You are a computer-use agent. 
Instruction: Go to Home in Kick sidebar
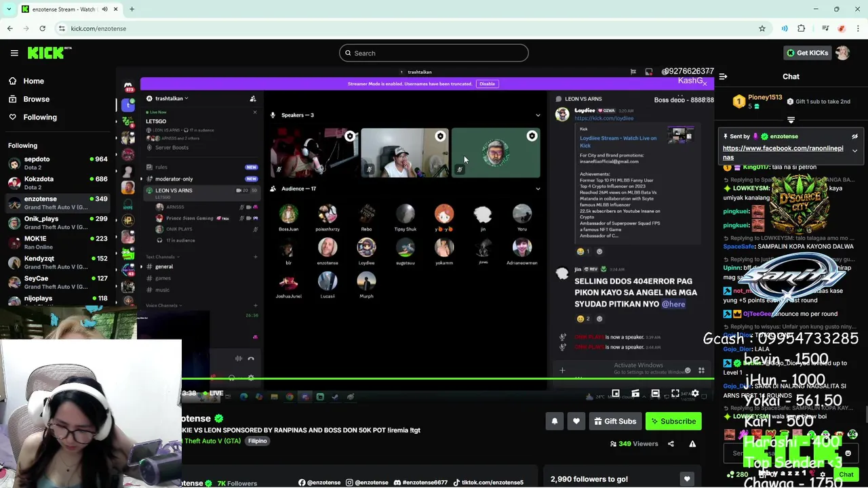click(x=33, y=81)
